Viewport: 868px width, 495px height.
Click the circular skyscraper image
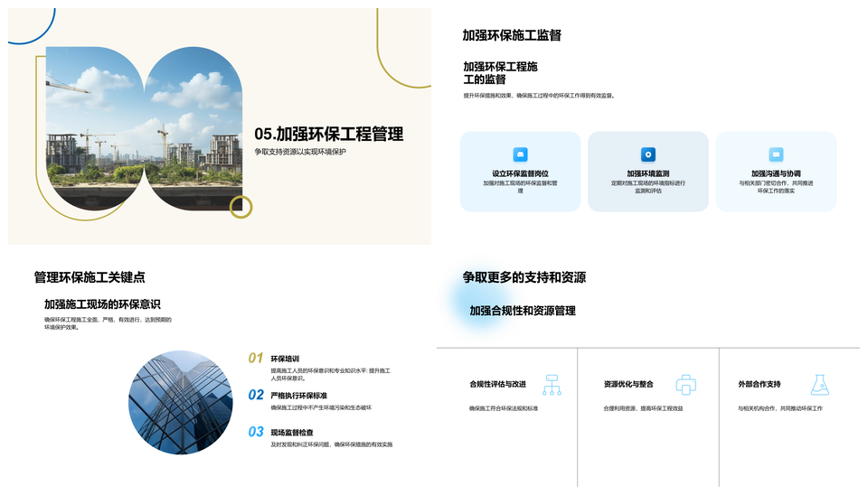181,402
